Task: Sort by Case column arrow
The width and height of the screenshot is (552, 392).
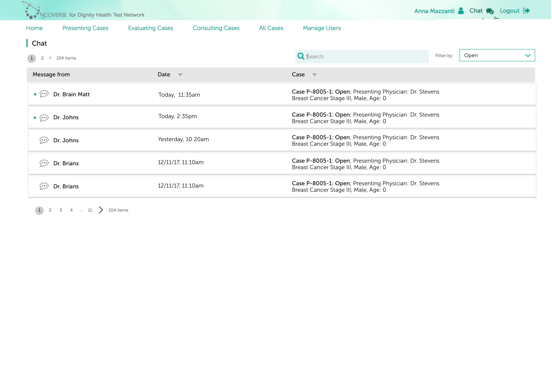Action: 315,75
